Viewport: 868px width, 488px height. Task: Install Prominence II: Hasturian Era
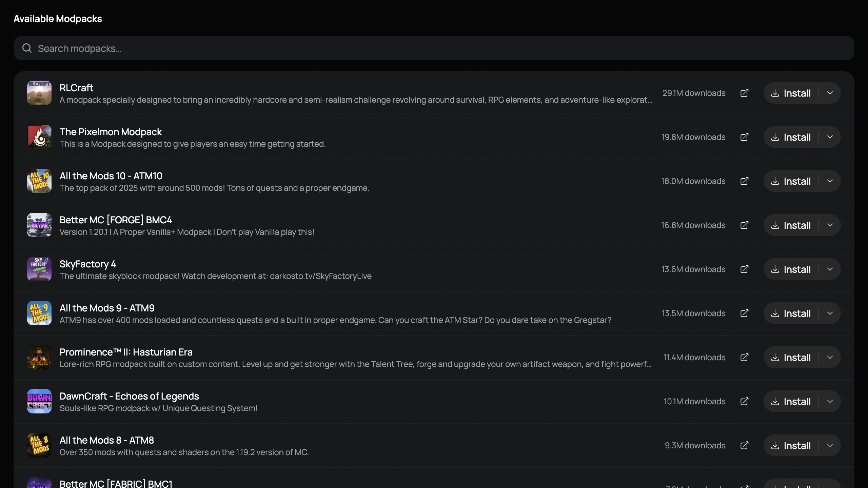(x=791, y=357)
